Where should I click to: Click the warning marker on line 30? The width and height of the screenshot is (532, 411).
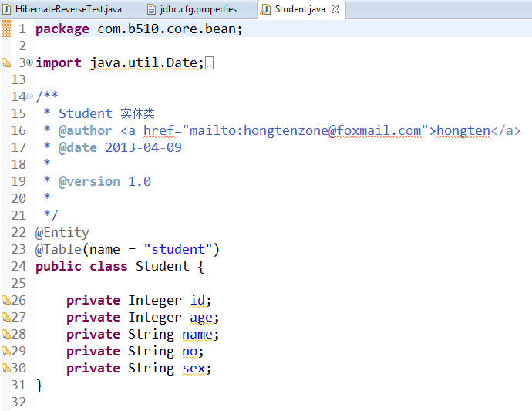coord(6,368)
